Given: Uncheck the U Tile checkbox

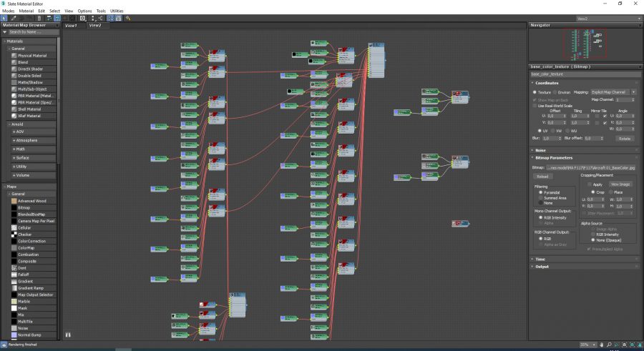Looking at the screenshot, I should 605,117.
